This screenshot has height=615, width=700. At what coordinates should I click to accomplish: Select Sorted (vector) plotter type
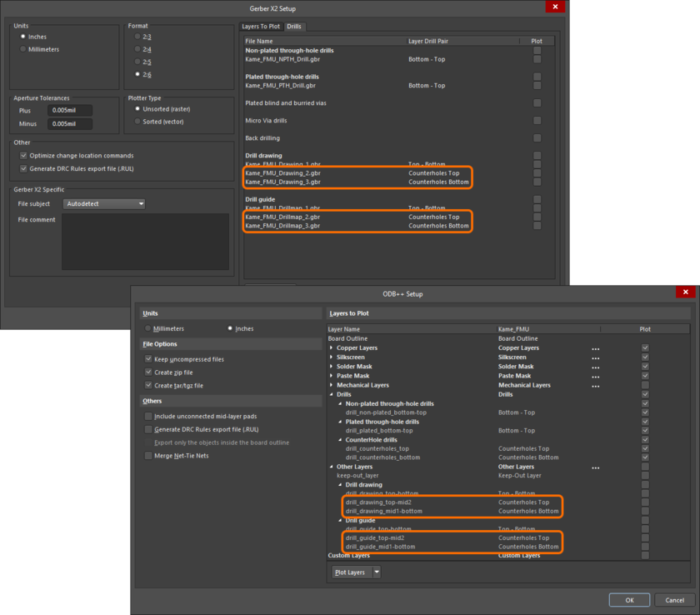point(137,119)
